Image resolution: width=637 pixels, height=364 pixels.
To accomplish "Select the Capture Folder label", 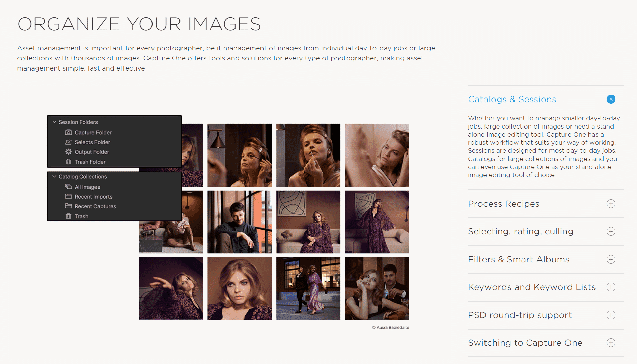I will (x=93, y=132).
